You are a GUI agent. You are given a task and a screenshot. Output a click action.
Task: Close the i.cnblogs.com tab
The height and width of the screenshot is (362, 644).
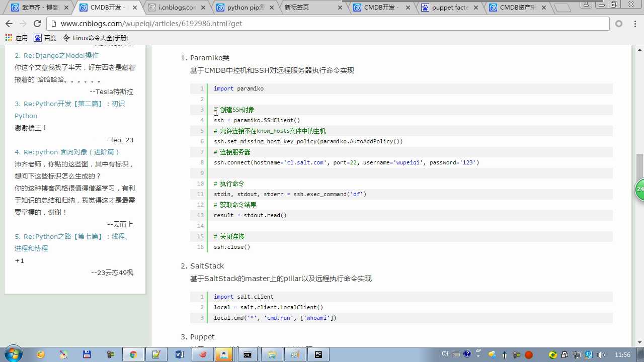click(x=203, y=8)
